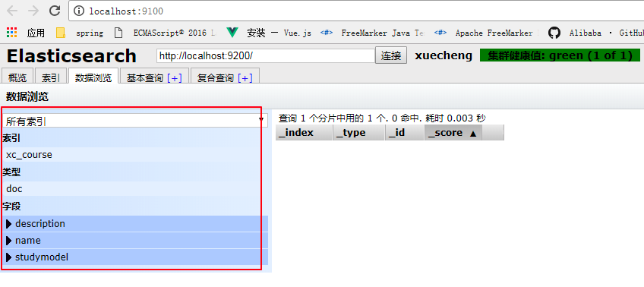
Task: Select the 数据浏览 tab
Action: [x=93, y=77]
